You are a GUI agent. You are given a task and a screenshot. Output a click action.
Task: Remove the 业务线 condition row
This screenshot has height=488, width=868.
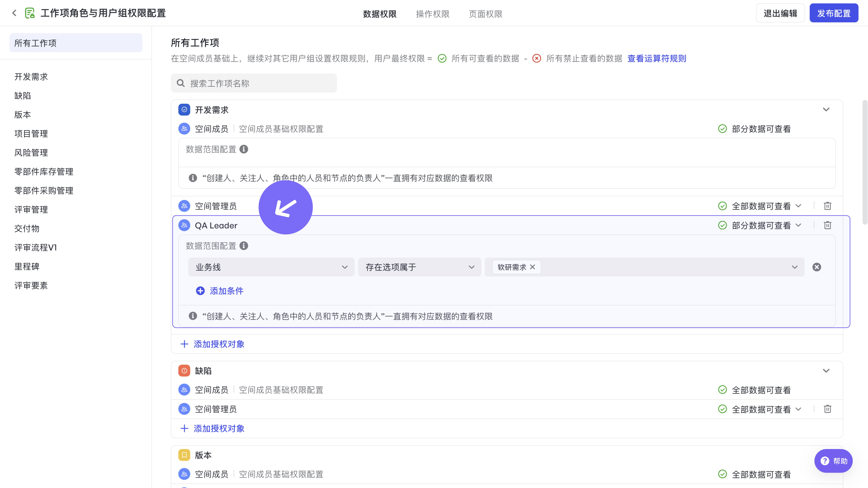click(817, 267)
